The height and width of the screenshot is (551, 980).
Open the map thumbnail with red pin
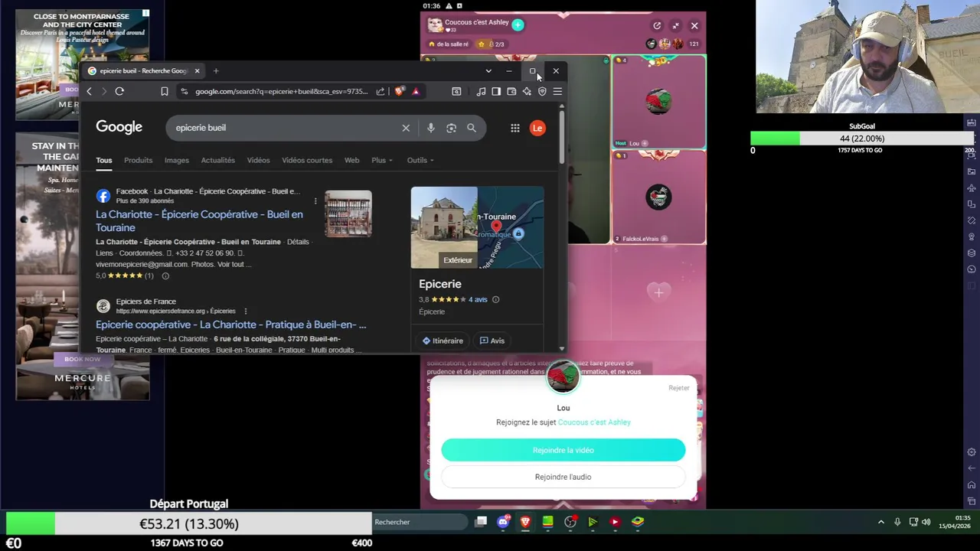pos(511,227)
